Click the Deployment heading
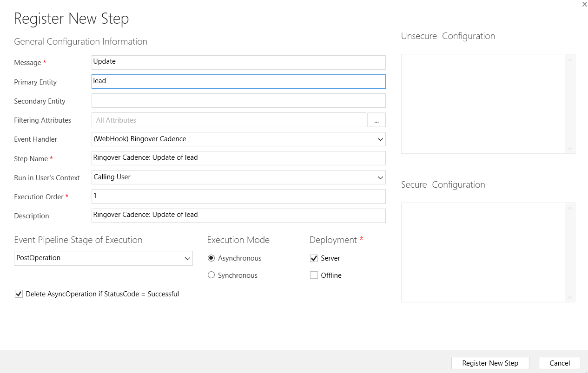 click(x=336, y=240)
